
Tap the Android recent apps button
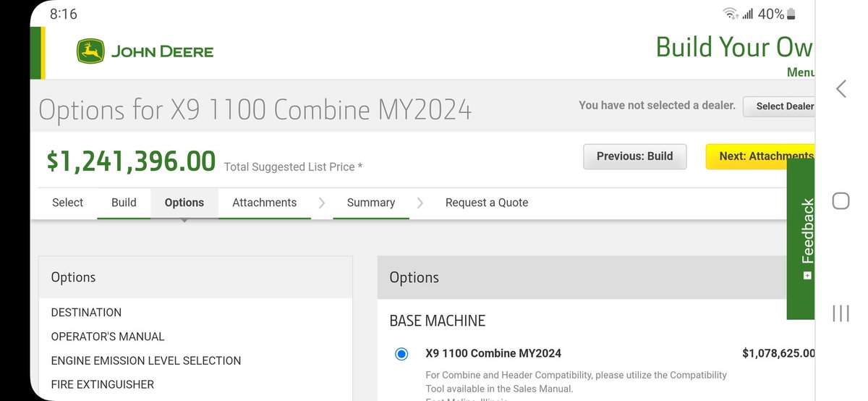(841, 313)
